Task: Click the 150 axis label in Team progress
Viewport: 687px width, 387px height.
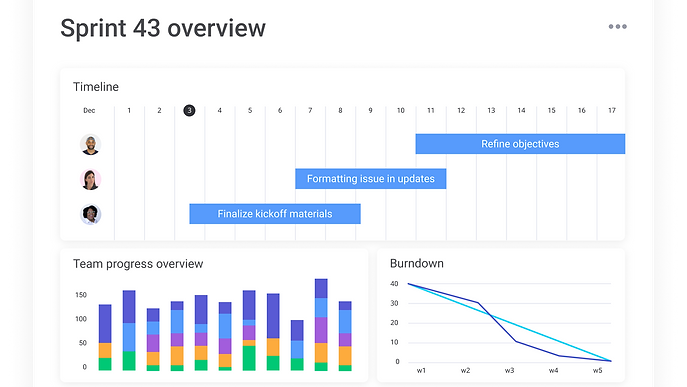Action: (x=81, y=295)
